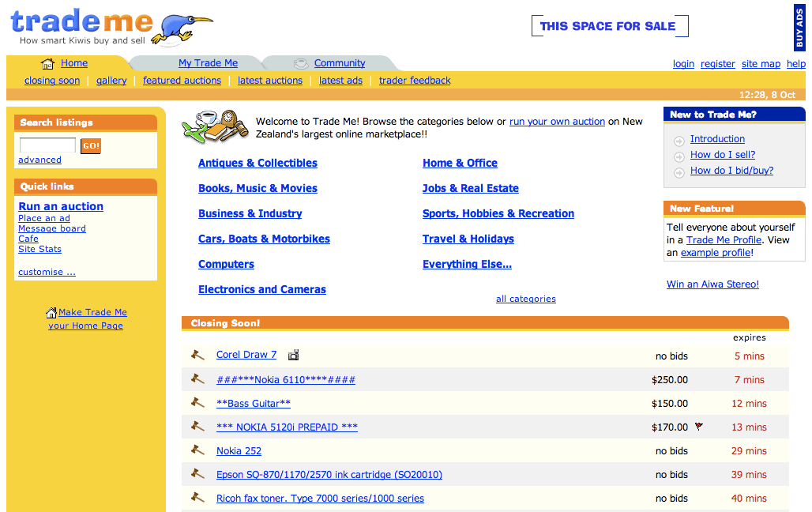This screenshot has height=512, width=812.
Task: Open the Cafe quick link
Action: tap(28, 239)
